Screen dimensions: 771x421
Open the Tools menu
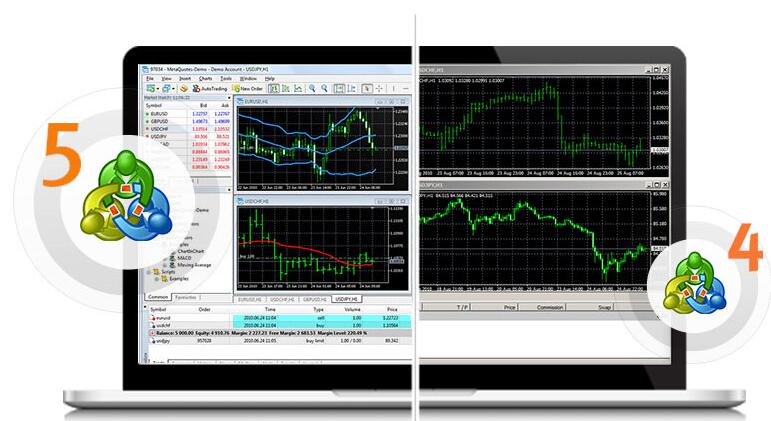(x=226, y=77)
